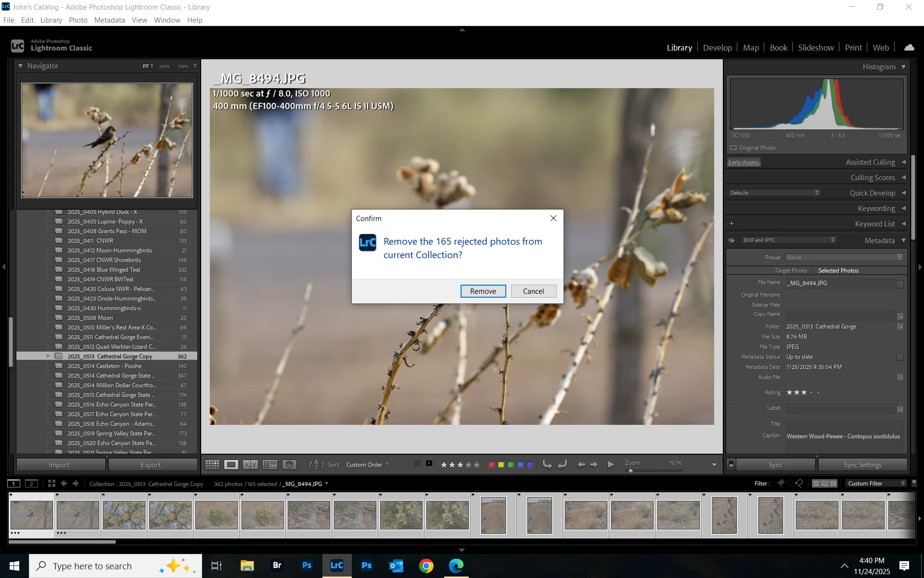Set rejected flag in toolbar

429,464
